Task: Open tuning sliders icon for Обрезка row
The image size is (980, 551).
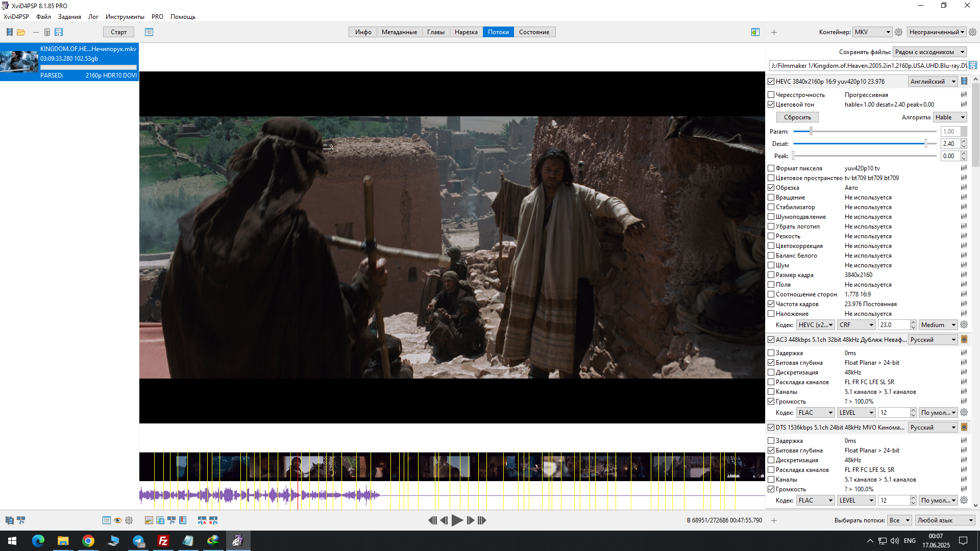Action: pos(964,187)
